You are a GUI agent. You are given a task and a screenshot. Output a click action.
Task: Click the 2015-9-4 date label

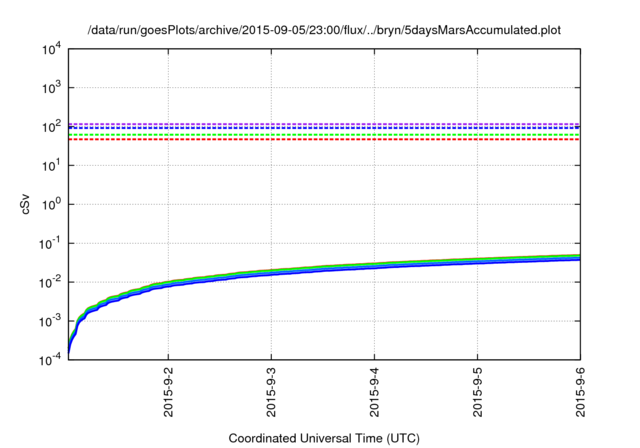click(374, 392)
